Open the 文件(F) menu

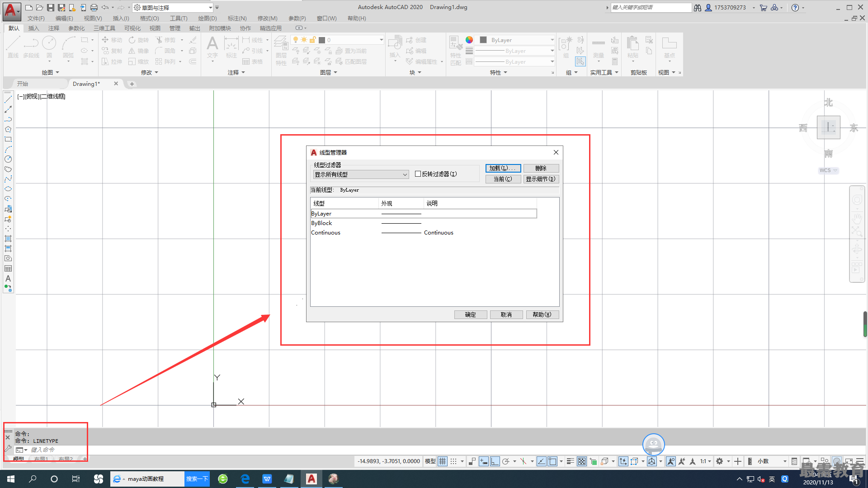[x=36, y=19]
